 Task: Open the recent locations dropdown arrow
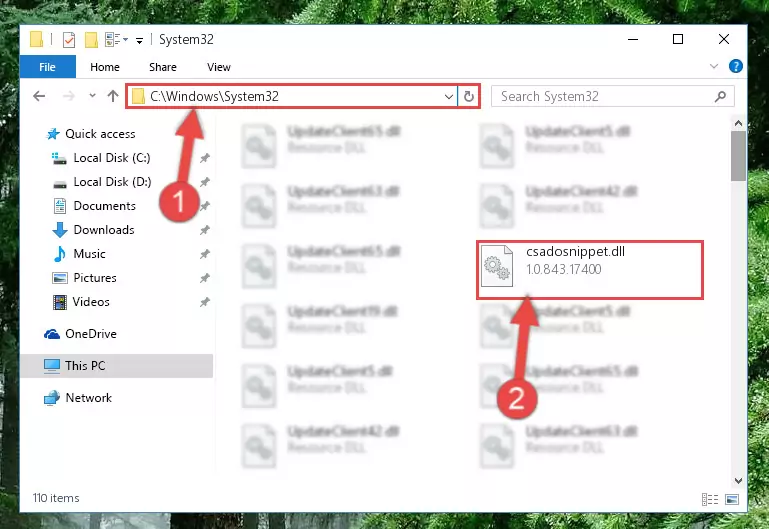pyautogui.click(x=92, y=96)
